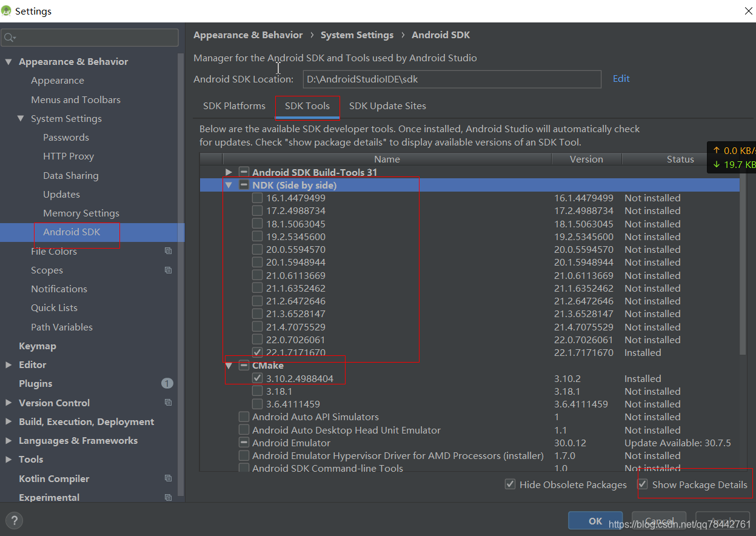Click the shared-settings icon next to Kotlin Compiler

click(x=168, y=478)
